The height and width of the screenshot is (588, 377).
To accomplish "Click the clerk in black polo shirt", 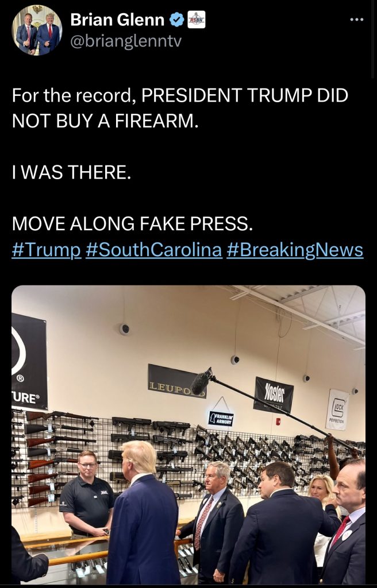I will coord(86,494).
